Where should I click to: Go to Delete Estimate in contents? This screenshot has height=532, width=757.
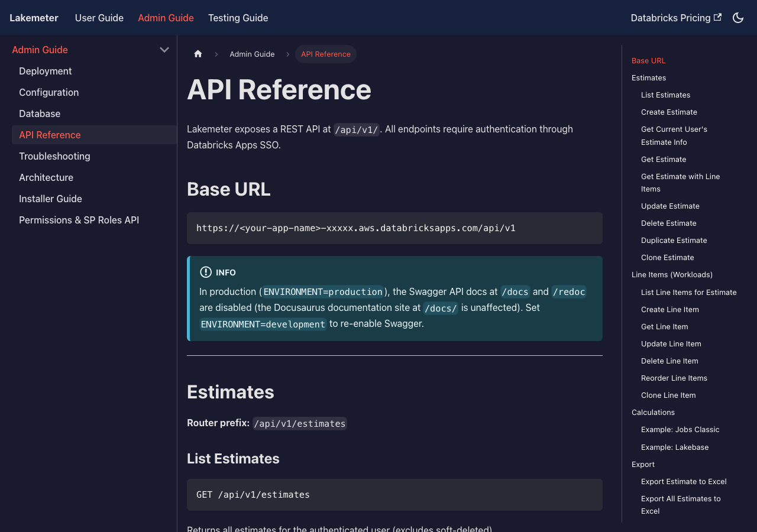(669, 223)
